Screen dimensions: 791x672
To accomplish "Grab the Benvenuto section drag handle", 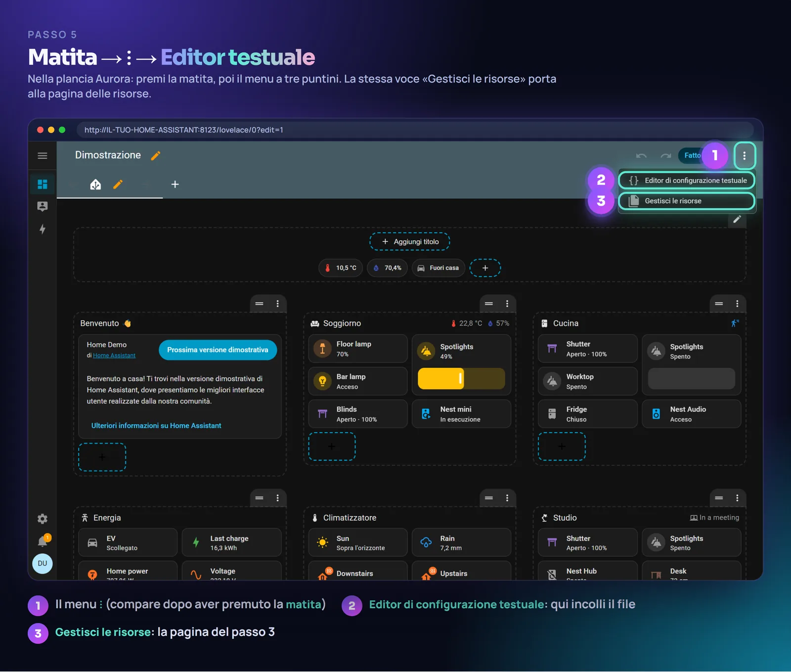I will [x=260, y=304].
